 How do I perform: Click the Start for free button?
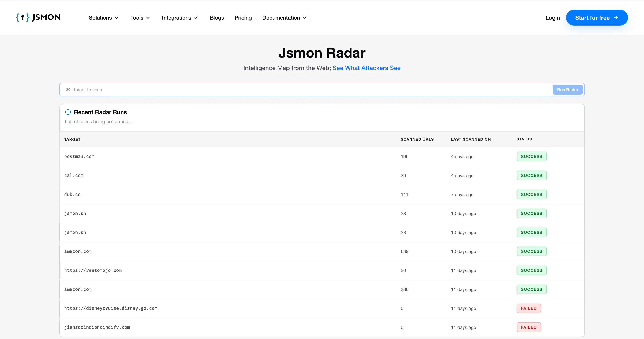pyautogui.click(x=597, y=18)
